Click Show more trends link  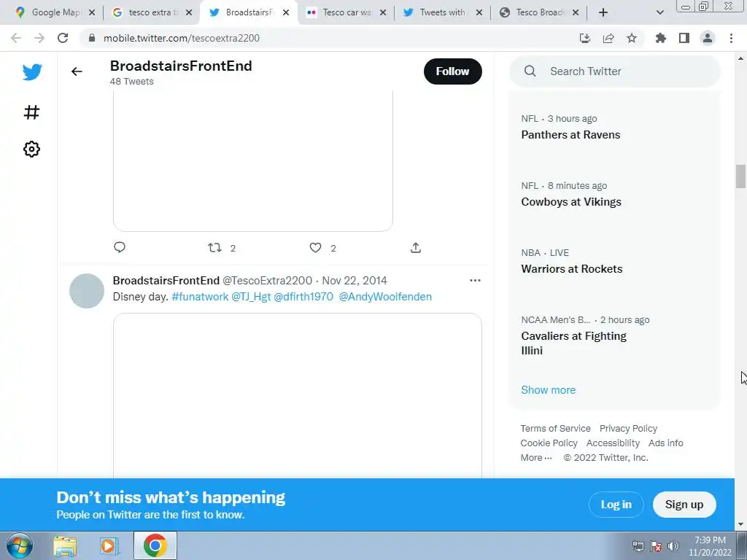point(549,390)
